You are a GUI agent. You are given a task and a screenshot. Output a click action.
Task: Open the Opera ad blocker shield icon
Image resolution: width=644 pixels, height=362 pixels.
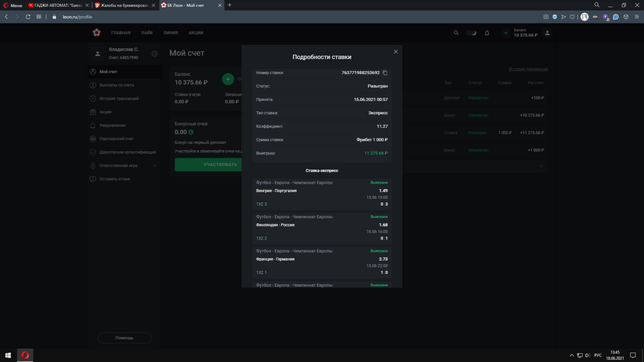pyautogui.click(x=554, y=17)
